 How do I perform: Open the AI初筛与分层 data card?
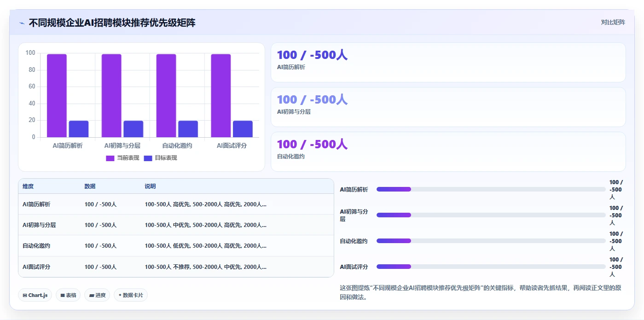pos(448,107)
